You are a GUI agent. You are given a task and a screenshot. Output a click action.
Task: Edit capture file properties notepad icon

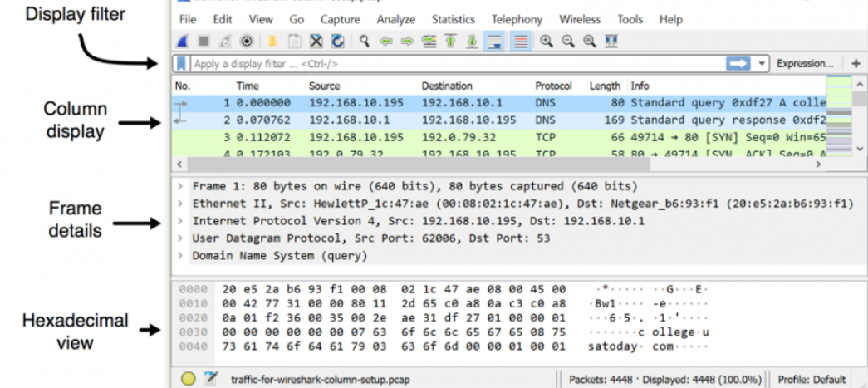coord(210,379)
